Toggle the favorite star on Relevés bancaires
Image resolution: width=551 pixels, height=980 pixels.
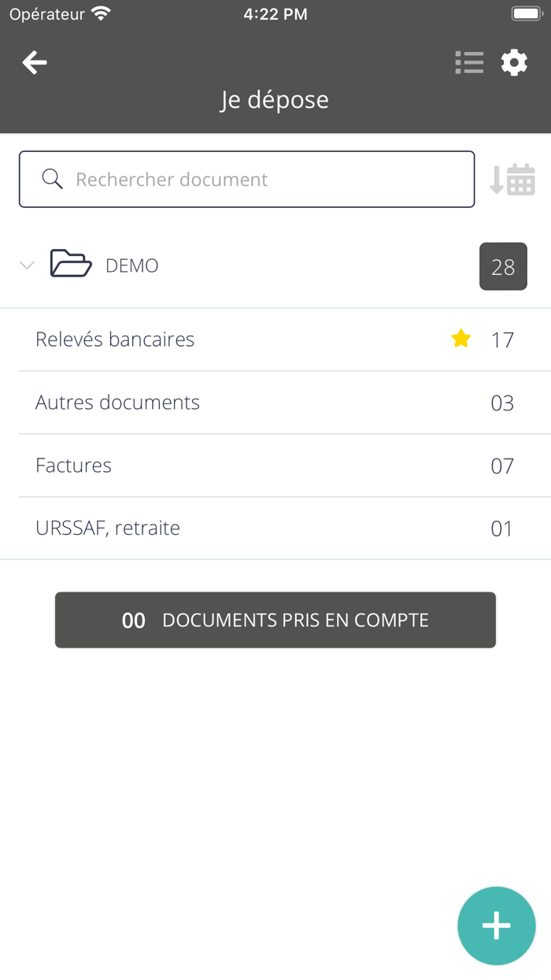[460, 339]
